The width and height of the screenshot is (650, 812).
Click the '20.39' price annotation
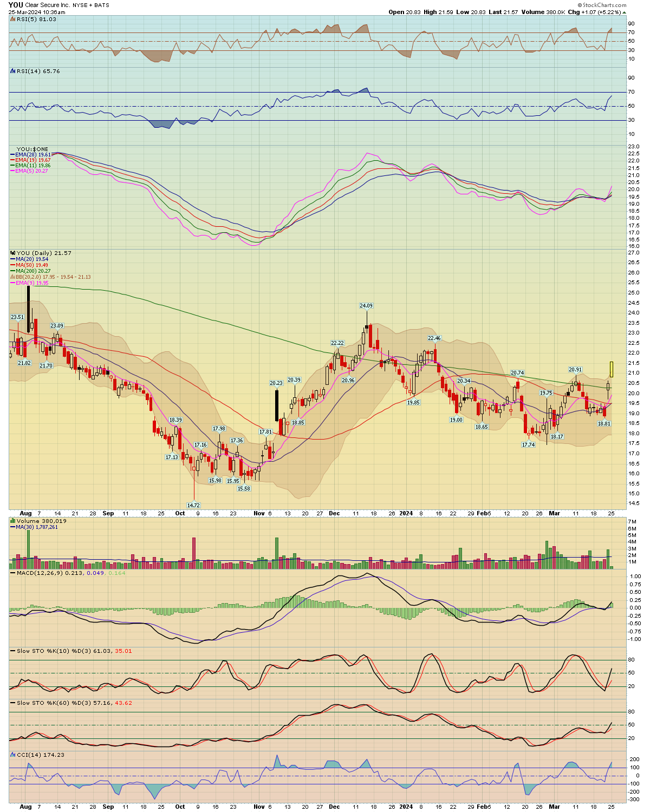pos(294,380)
